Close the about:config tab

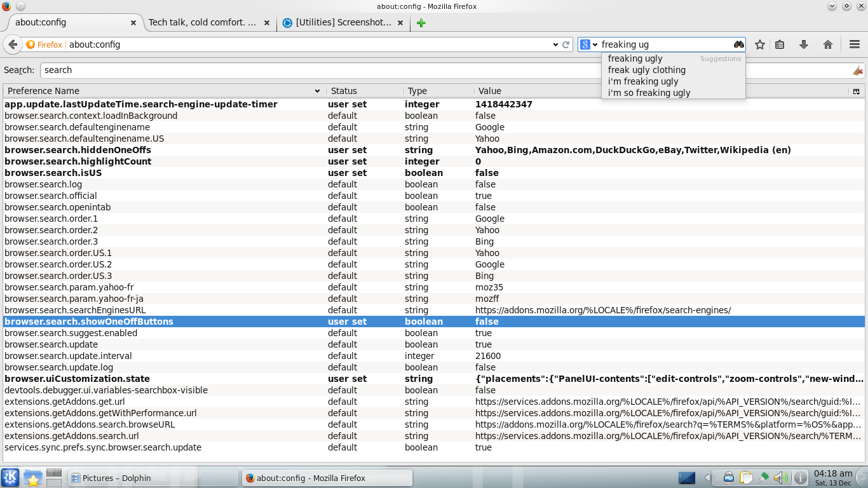pyautogui.click(x=133, y=23)
